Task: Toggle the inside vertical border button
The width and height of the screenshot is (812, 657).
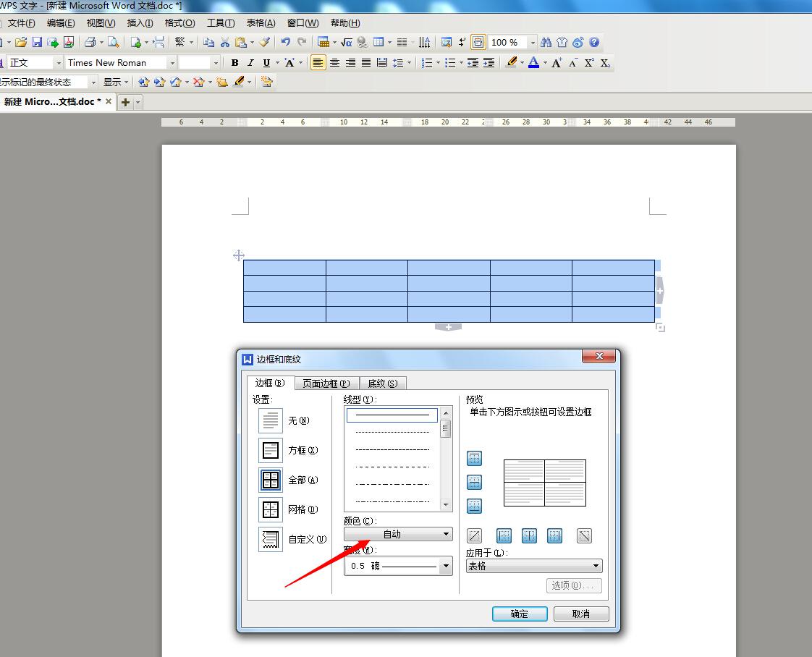Action: [529, 535]
